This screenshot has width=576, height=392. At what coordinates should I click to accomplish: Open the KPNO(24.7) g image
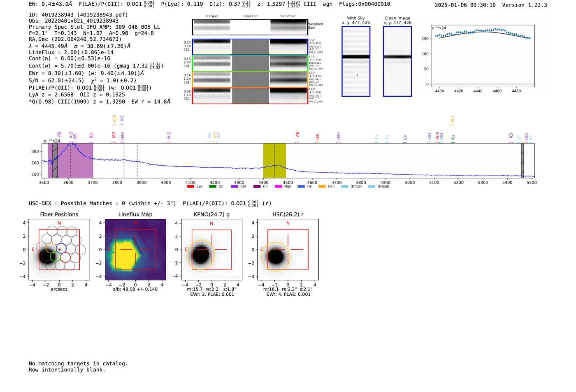211,250
